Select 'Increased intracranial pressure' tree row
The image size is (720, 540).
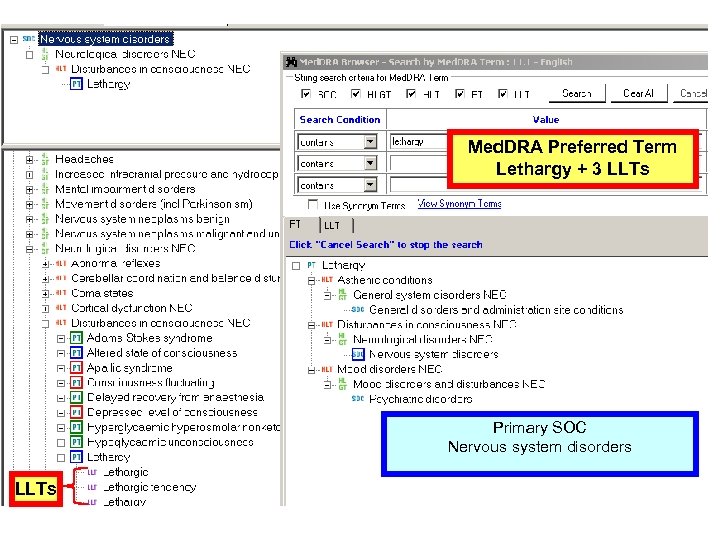166,174
